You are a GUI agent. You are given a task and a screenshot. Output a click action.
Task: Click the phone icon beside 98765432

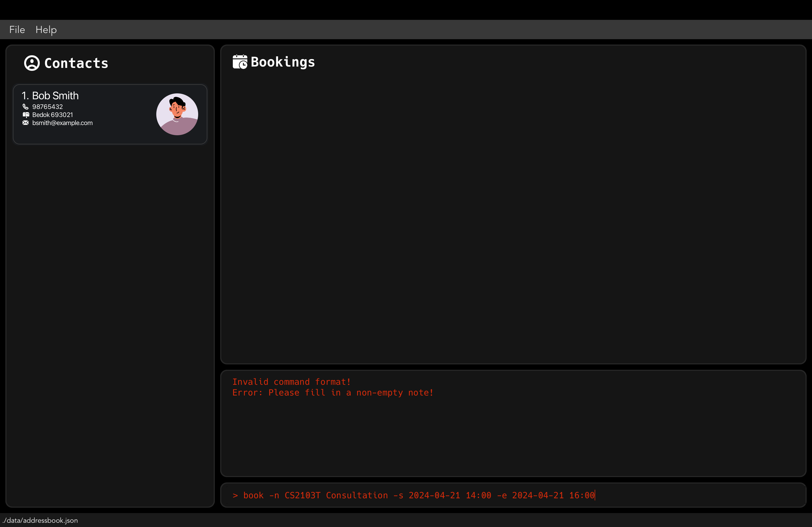click(x=26, y=107)
